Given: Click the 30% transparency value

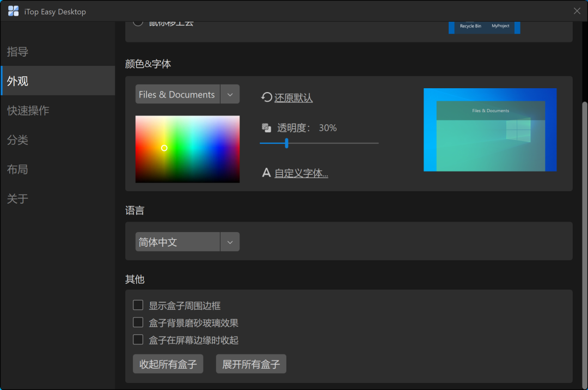Looking at the screenshot, I should [x=328, y=128].
